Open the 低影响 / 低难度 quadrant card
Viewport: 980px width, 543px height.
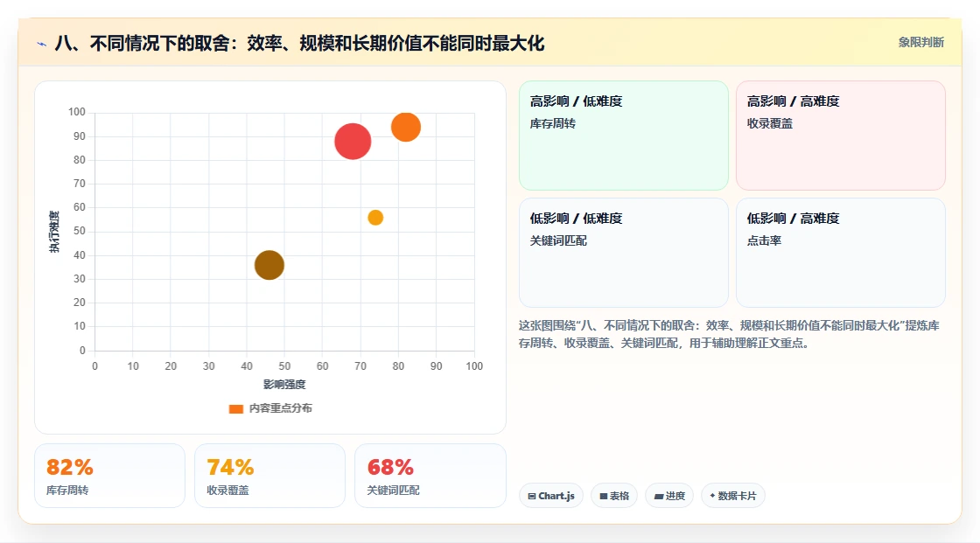pyautogui.click(x=624, y=253)
